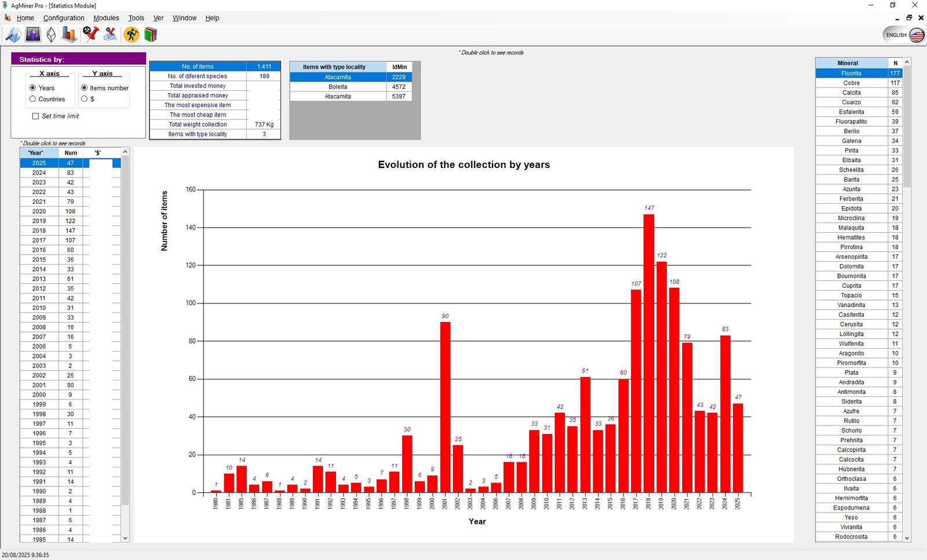Select Wulfenita in the mineral list

(x=859, y=343)
